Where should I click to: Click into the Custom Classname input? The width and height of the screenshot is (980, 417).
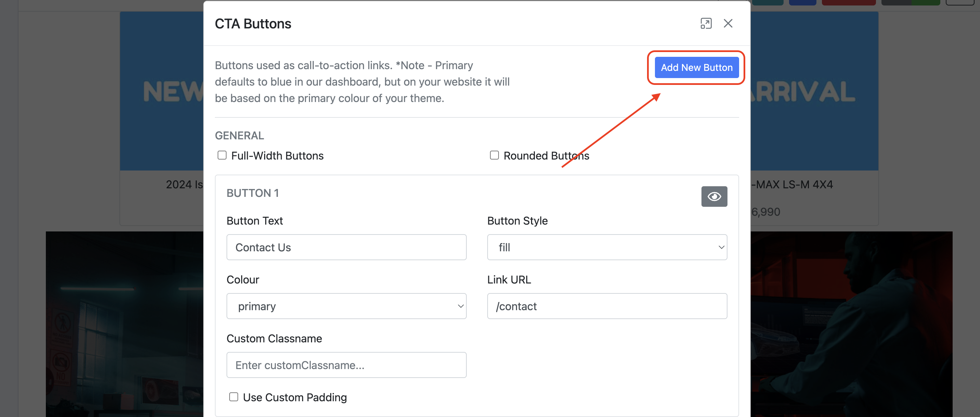click(x=346, y=365)
